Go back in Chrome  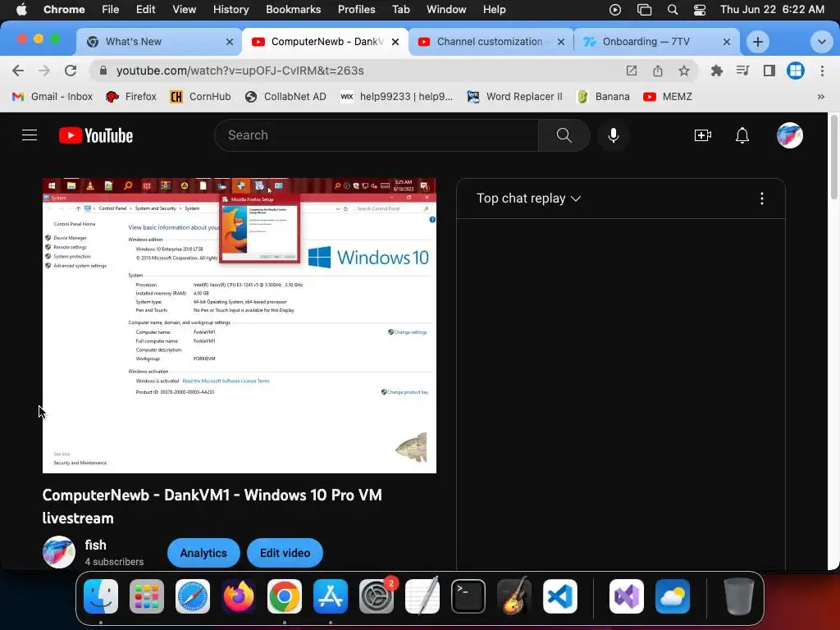click(x=18, y=71)
